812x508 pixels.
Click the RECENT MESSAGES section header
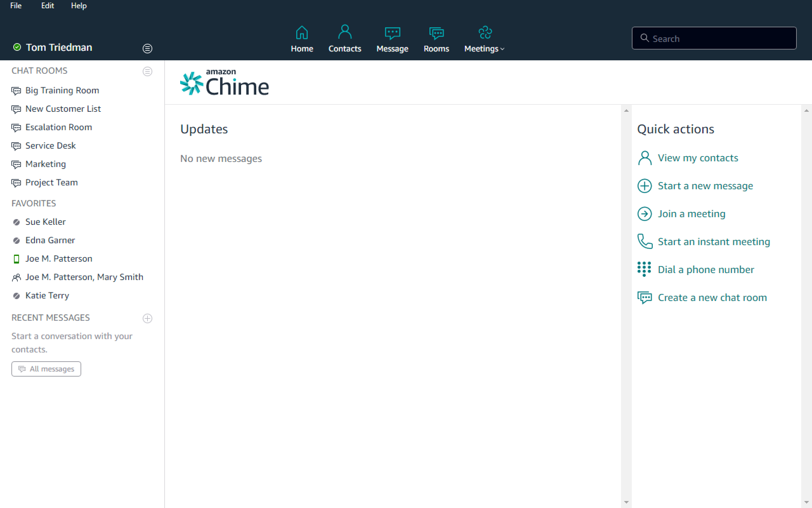click(51, 317)
